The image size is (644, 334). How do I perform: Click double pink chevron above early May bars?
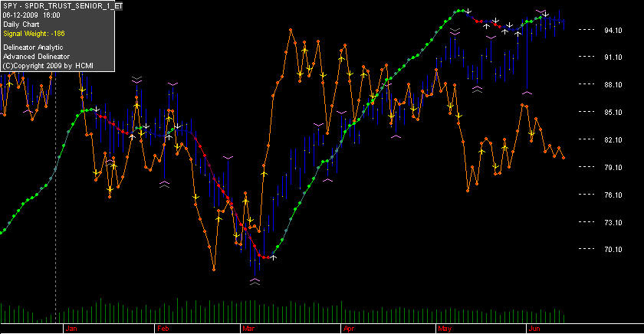455,31
